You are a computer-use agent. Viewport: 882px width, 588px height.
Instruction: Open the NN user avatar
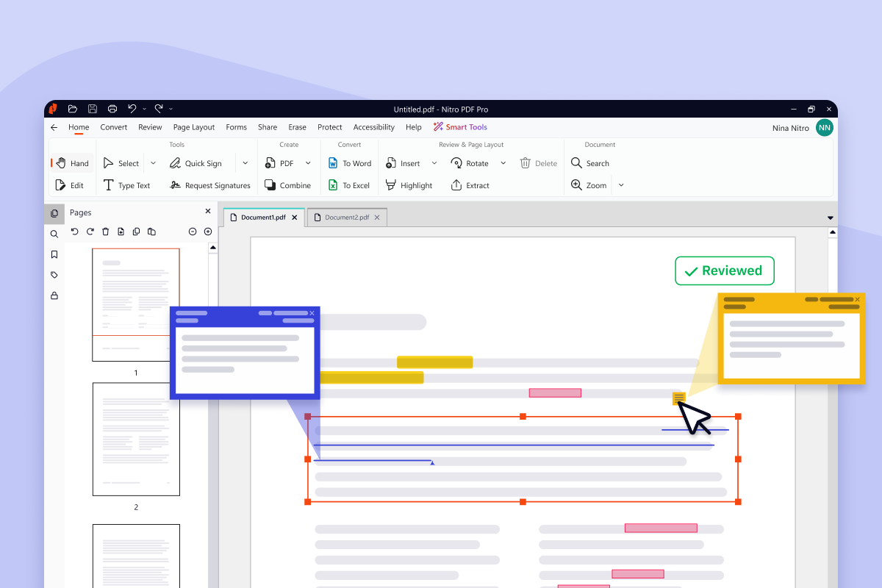[825, 128]
